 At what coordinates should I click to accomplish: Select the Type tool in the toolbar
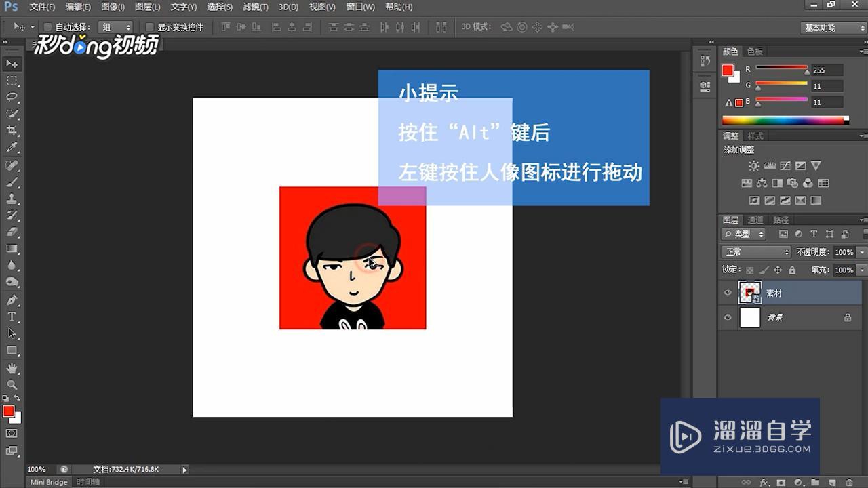[11, 316]
